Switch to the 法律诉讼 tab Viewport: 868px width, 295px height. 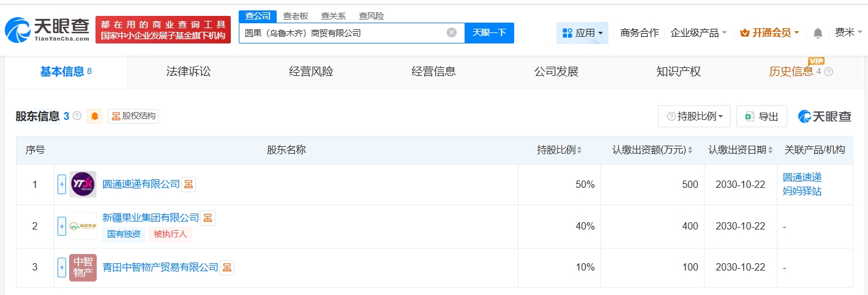pos(189,72)
